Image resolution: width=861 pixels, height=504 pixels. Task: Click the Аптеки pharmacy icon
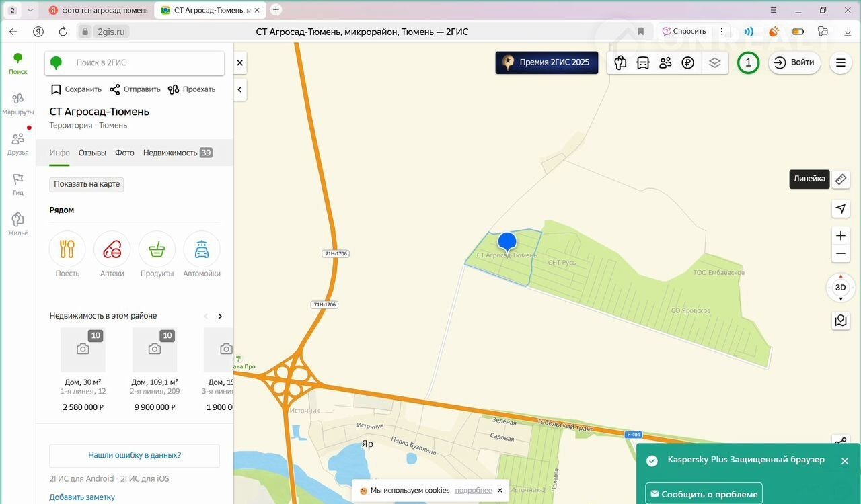(112, 250)
